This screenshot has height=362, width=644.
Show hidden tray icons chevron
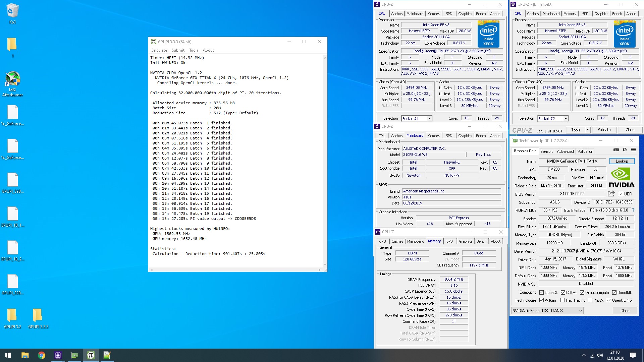pyautogui.click(x=584, y=356)
